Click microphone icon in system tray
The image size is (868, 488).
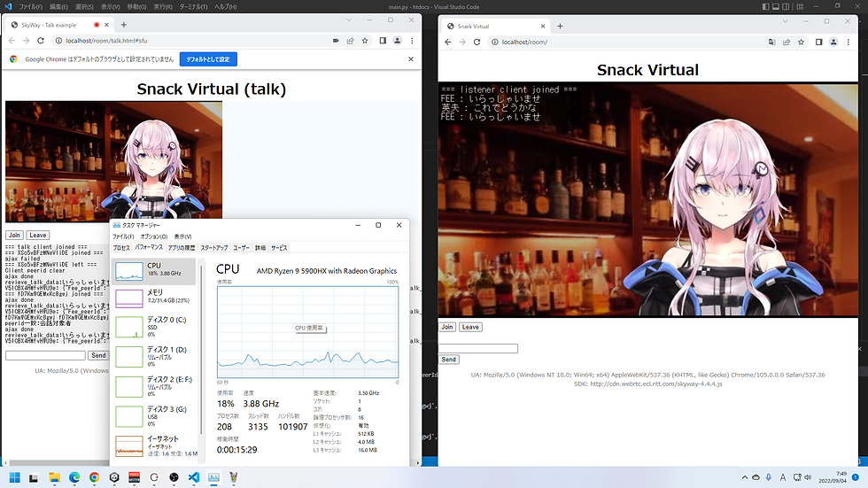pyautogui.click(x=769, y=477)
